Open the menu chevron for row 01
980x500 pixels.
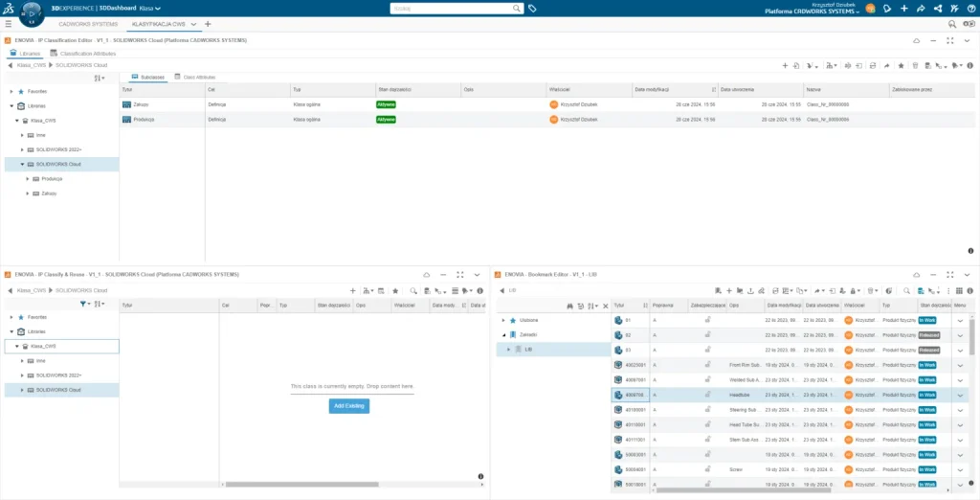[x=961, y=320]
